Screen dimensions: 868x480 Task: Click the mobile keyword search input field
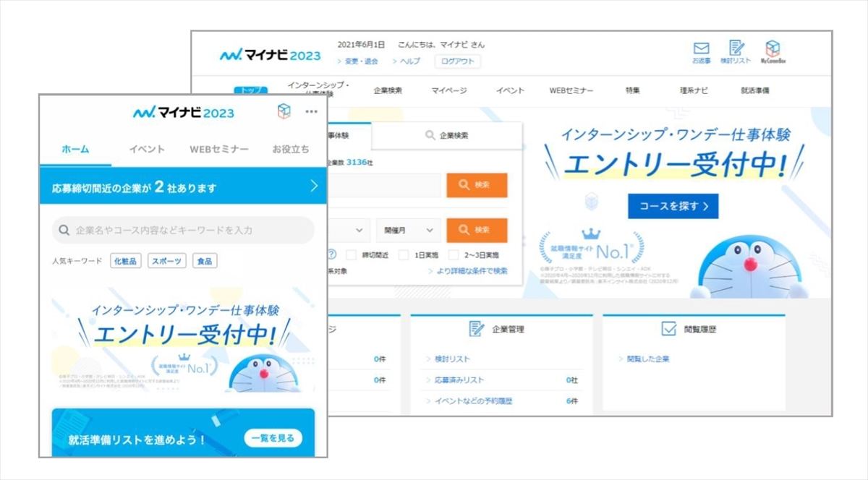pos(184,230)
